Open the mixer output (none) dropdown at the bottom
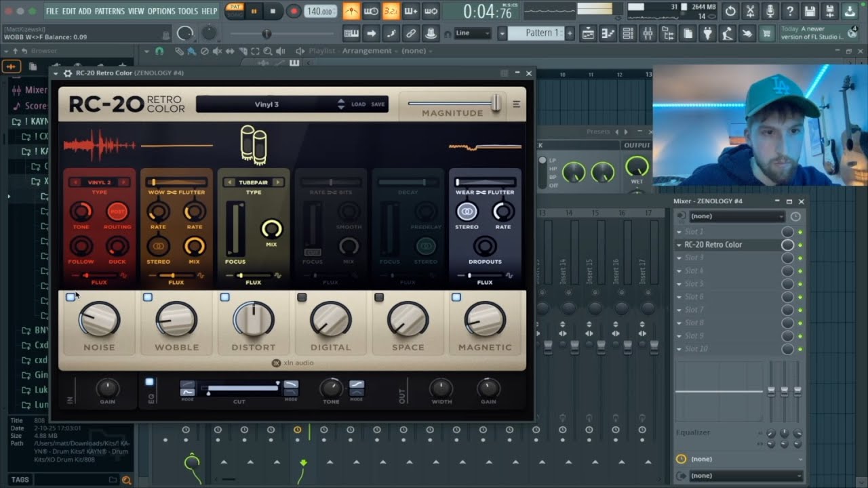The image size is (868, 488). [745, 476]
